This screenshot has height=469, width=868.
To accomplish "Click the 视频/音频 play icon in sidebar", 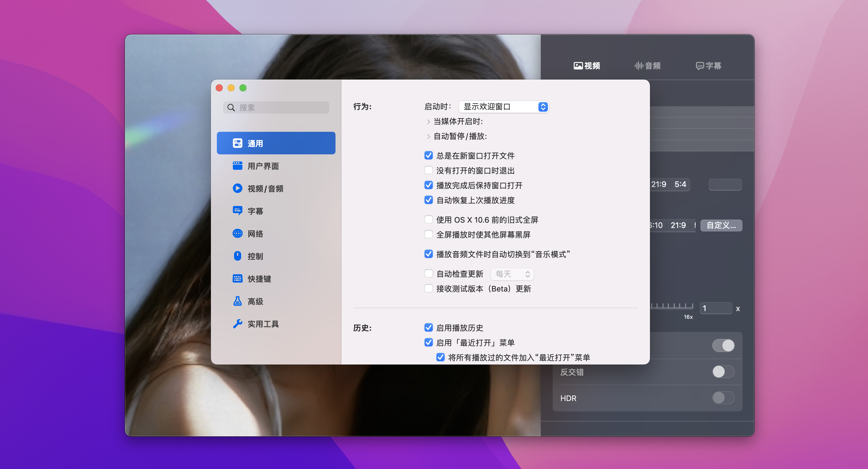I will click(238, 188).
